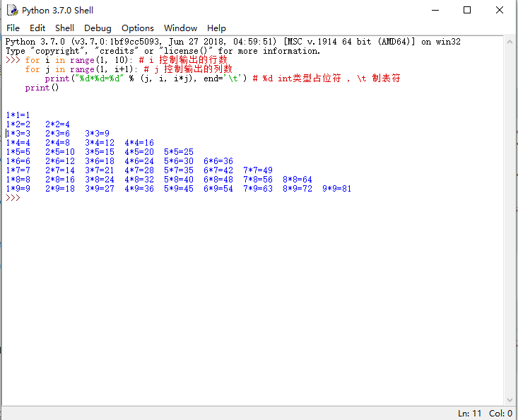Click the output text 8*8=64
This screenshot has height=420, width=518.
pyautogui.click(x=298, y=180)
